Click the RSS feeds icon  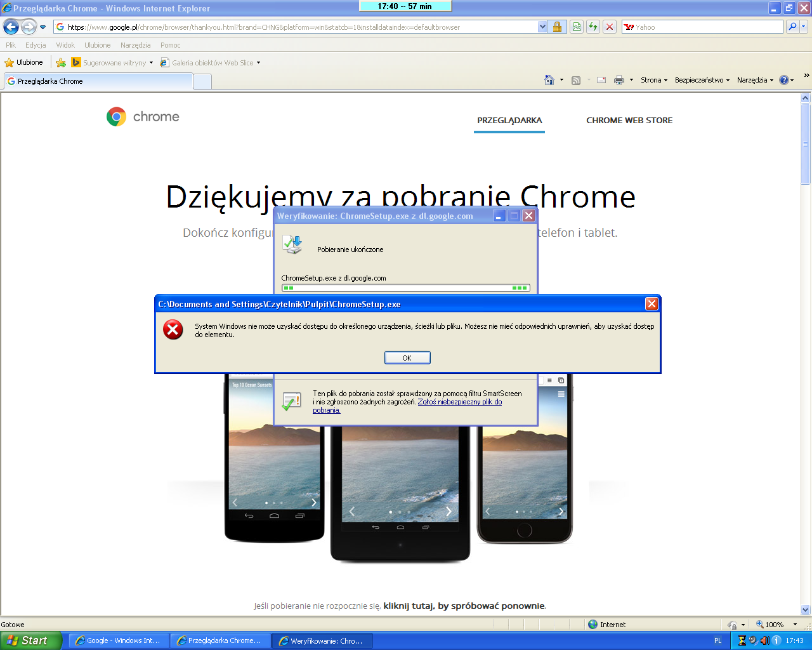[576, 80]
